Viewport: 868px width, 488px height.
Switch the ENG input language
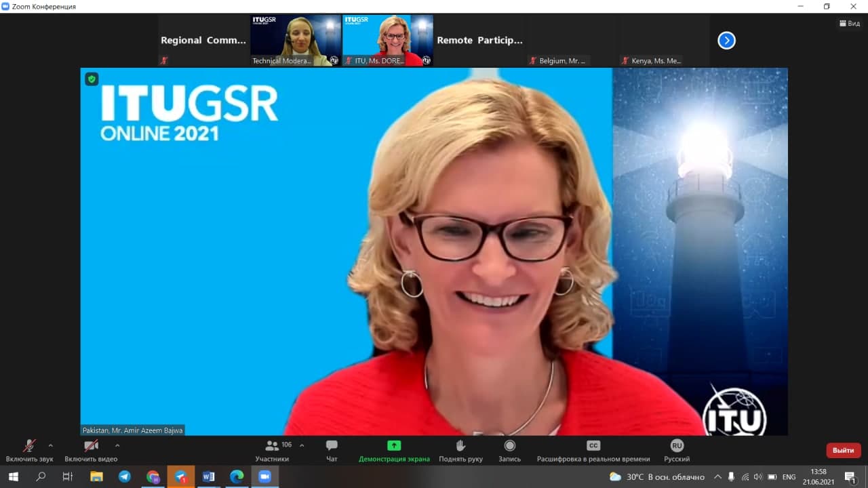[789, 477]
